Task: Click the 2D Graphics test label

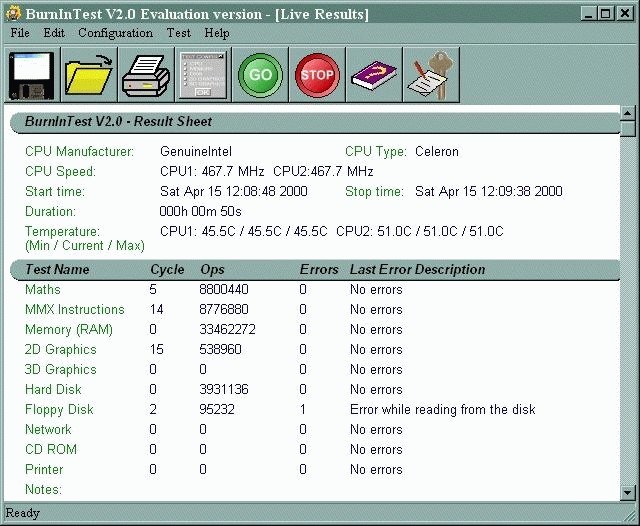Action: click(x=60, y=349)
